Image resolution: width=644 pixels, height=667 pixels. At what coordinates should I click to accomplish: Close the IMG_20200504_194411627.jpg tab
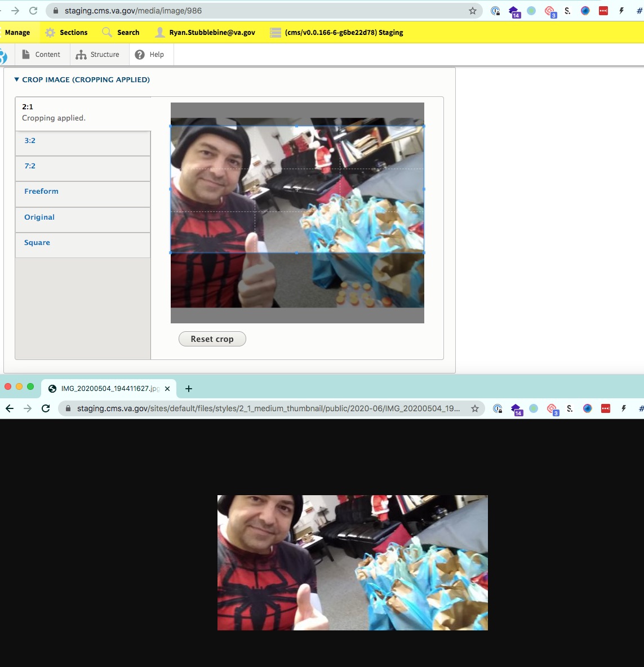[167, 388]
